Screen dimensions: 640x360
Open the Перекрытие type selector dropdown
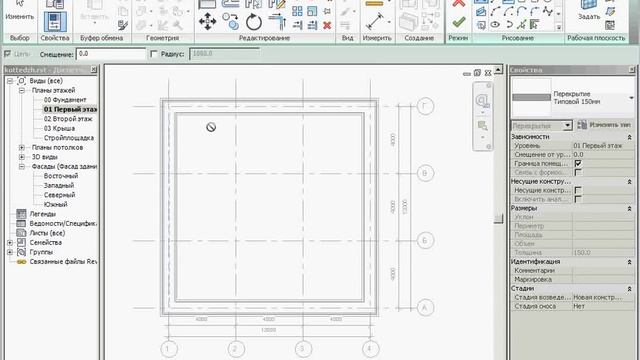[631, 98]
